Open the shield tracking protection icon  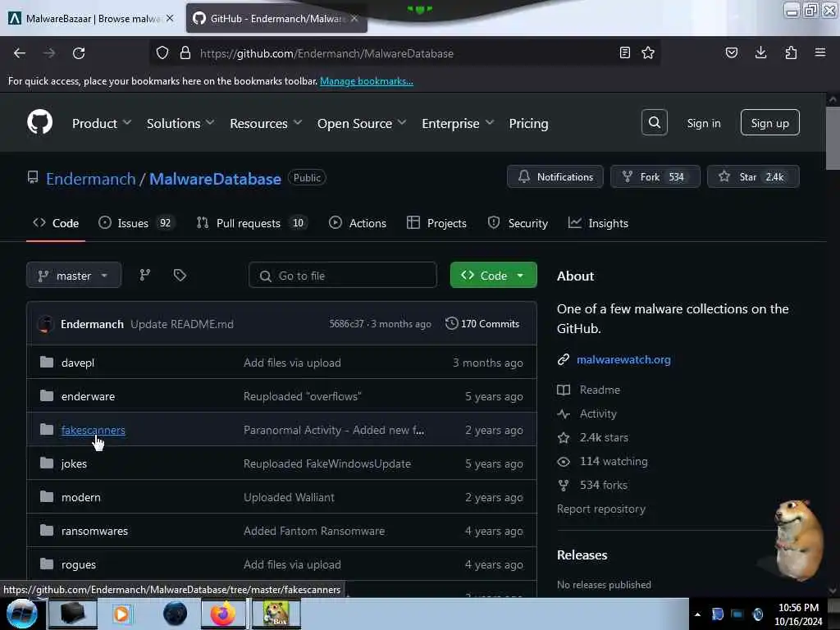(x=162, y=52)
